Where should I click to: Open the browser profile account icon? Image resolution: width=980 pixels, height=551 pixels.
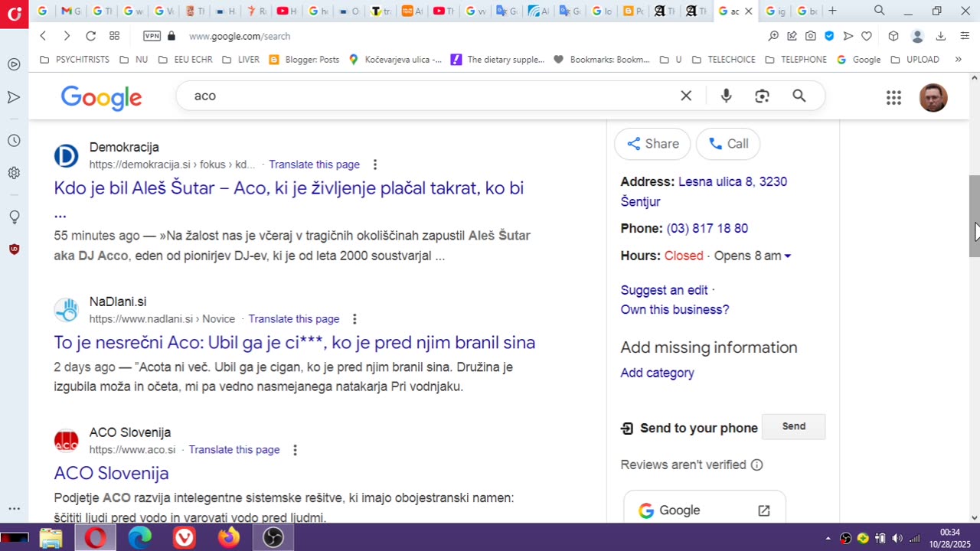pyautogui.click(x=917, y=36)
